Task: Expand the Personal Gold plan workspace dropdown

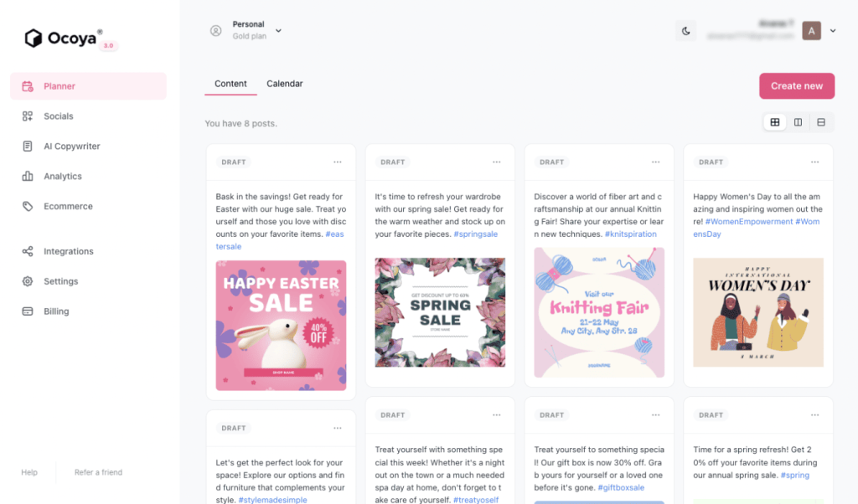Action: [278, 31]
